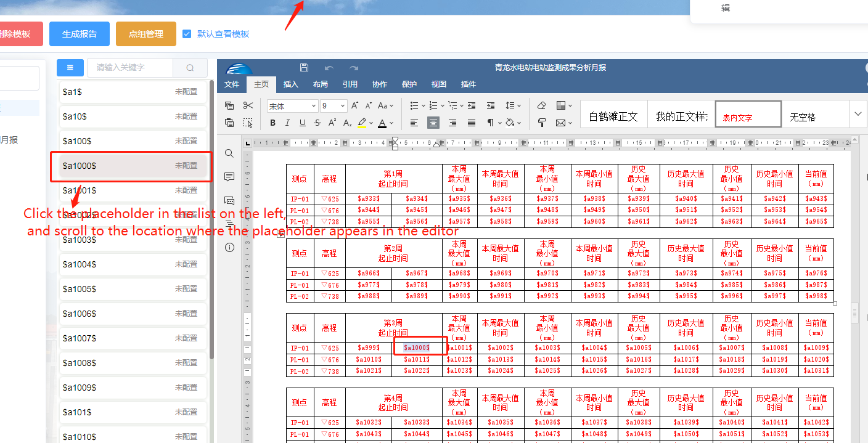Switch the ruler tab stop type selector

pos(248,144)
